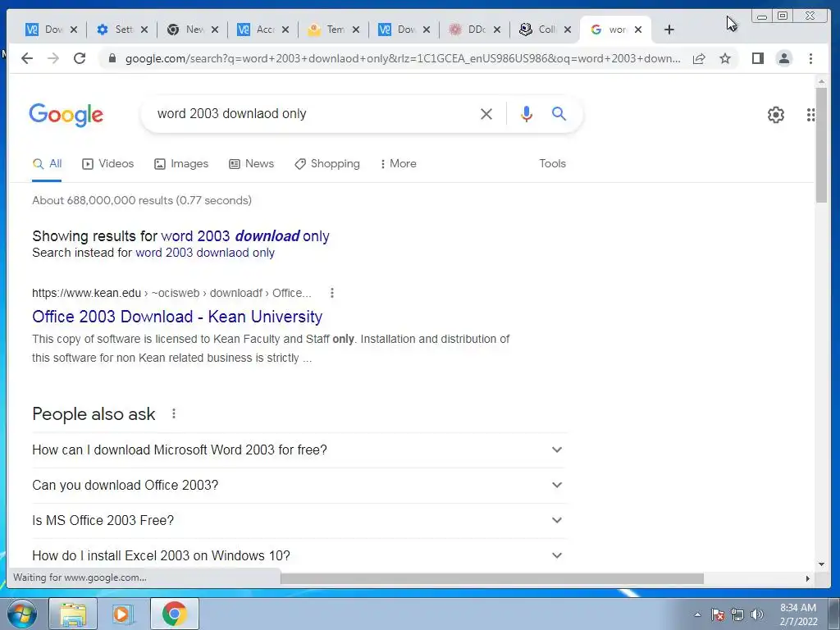Open the Windows Start orb
The height and width of the screenshot is (630, 840).
click(21, 614)
